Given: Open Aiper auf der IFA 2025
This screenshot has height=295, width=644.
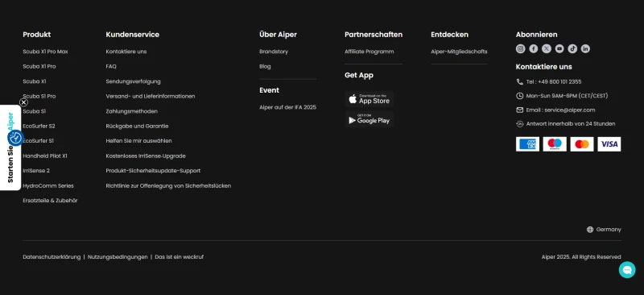Looking at the screenshot, I should coord(288,107).
